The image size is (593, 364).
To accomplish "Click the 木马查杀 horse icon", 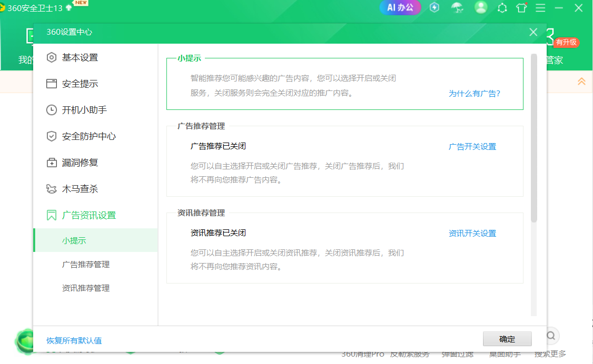I will [52, 189].
